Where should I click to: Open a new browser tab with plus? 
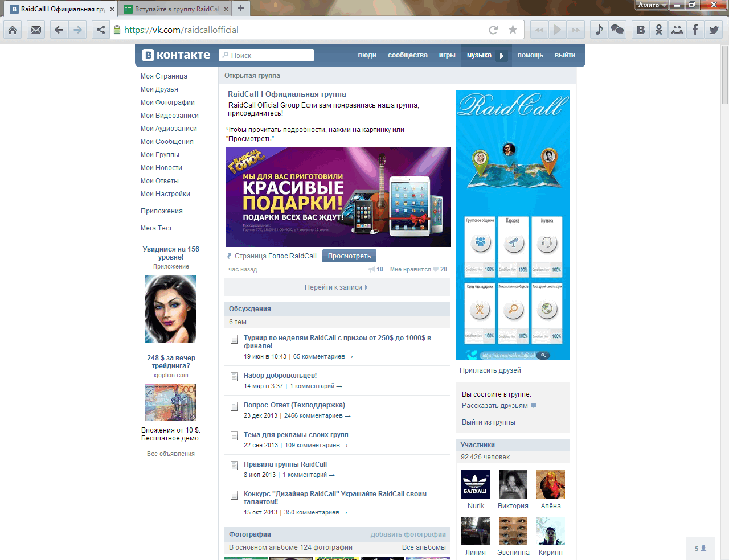241,8
